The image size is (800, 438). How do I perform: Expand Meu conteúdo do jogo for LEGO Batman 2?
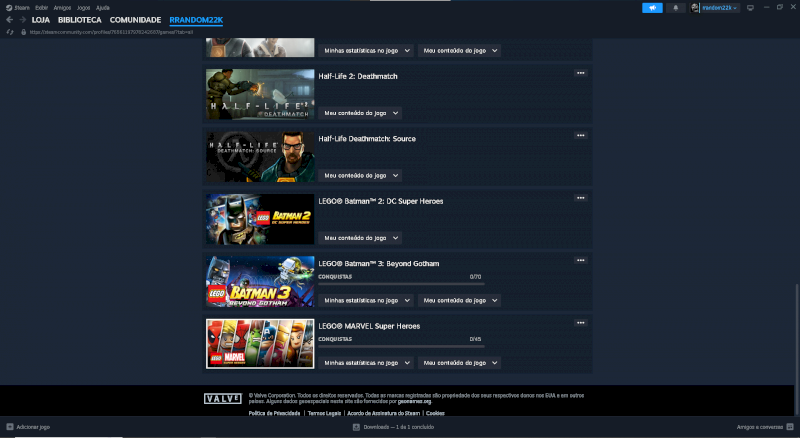(x=360, y=238)
